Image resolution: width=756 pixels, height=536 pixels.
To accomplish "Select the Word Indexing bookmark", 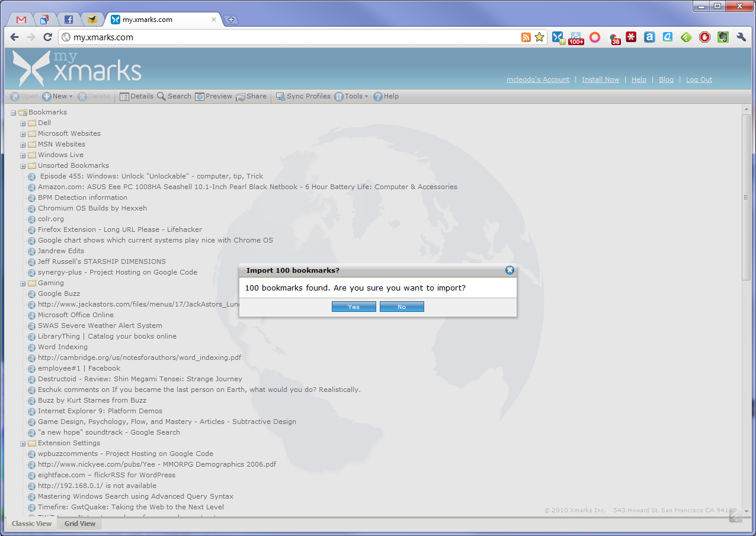I will click(63, 347).
